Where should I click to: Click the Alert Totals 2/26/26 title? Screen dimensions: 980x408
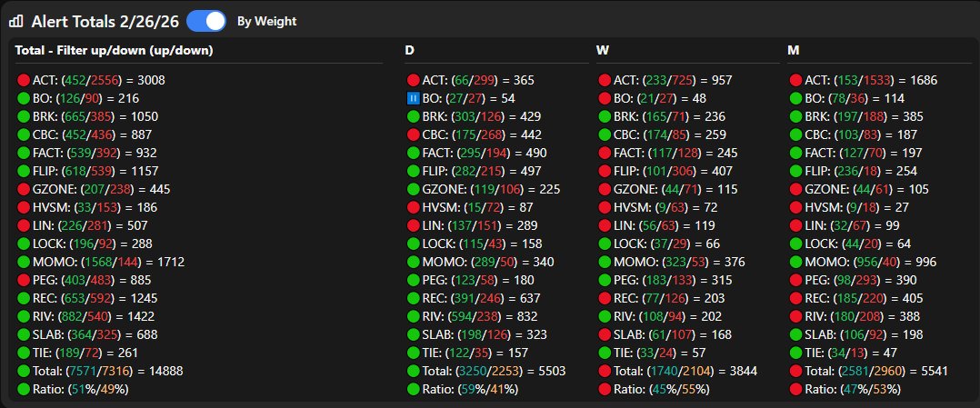point(105,21)
